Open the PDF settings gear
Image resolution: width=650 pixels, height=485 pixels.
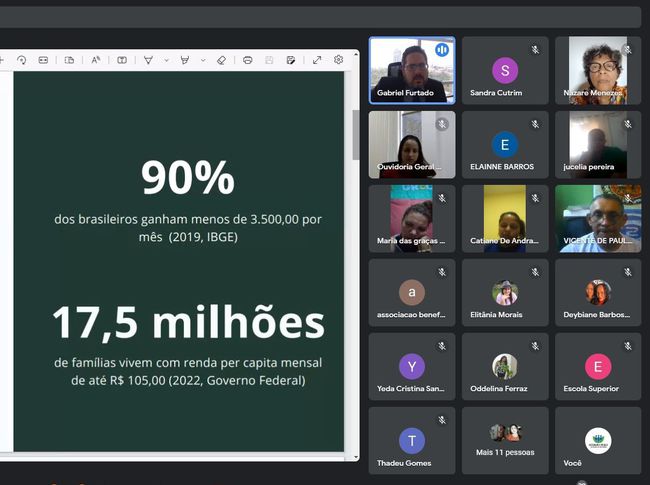(339, 60)
